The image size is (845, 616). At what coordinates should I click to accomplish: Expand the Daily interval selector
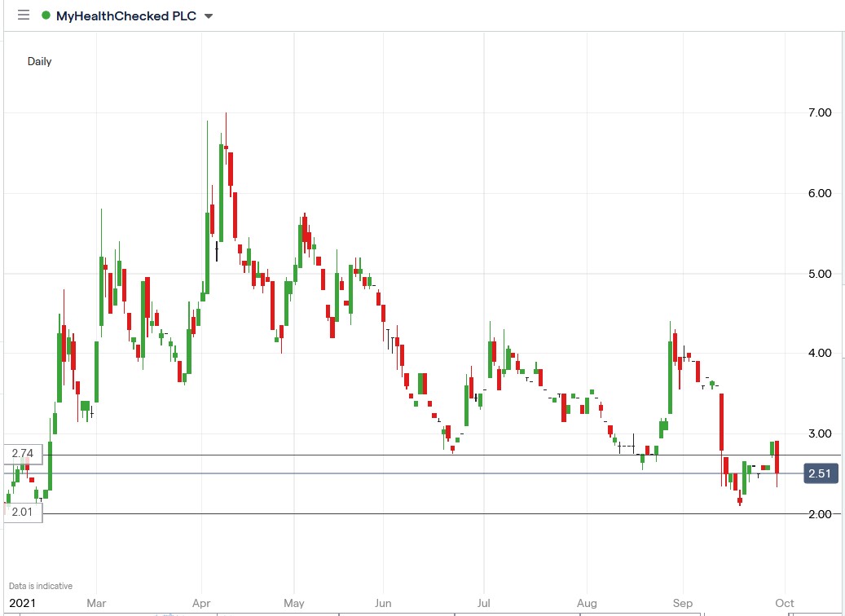(39, 61)
